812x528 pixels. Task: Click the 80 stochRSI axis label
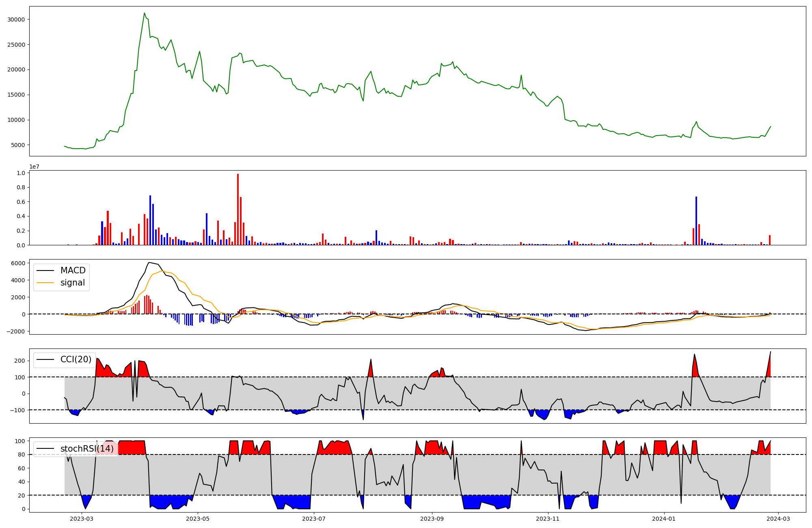coord(22,455)
